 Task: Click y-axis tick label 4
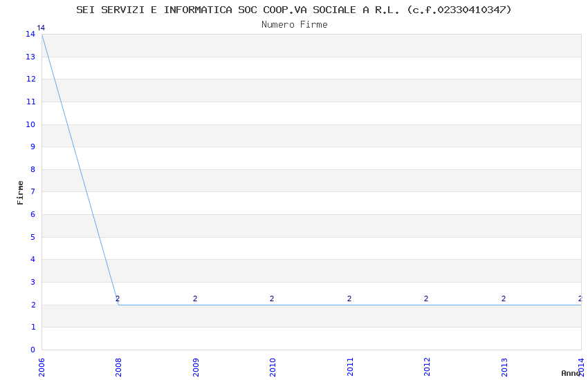pos(33,260)
